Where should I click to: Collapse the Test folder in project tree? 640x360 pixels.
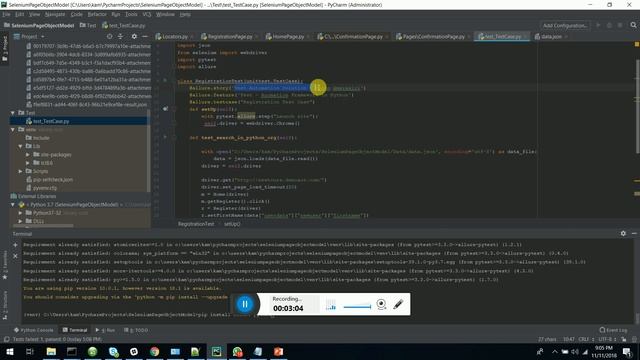pyautogui.click(x=13, y=113)
